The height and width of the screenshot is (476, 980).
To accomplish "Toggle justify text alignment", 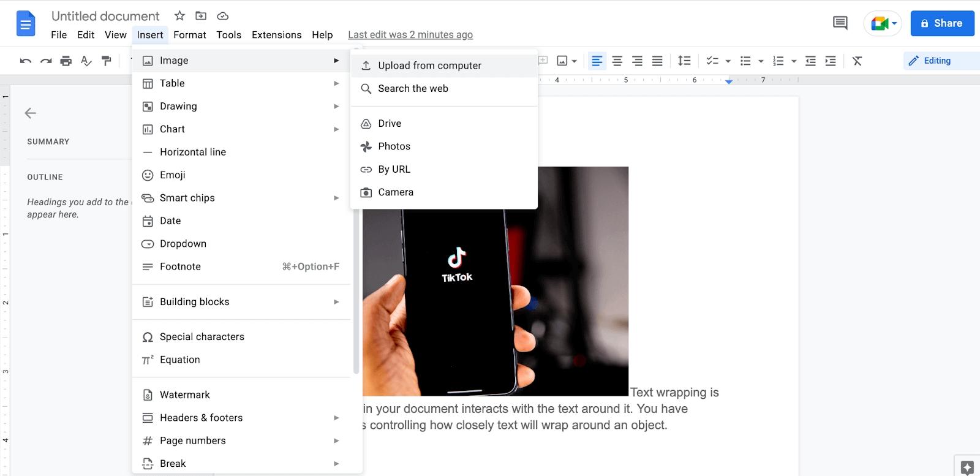I will [x=657, y=61].
